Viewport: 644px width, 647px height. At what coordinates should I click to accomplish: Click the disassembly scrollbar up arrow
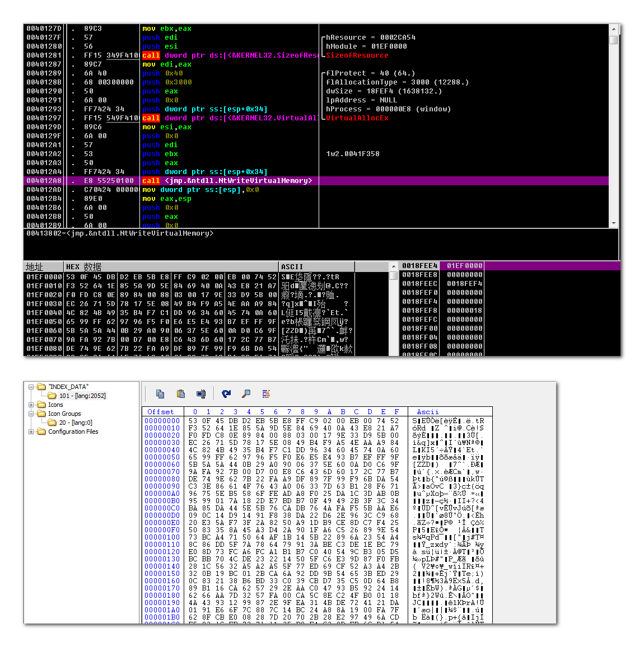(x=614, y=29)
